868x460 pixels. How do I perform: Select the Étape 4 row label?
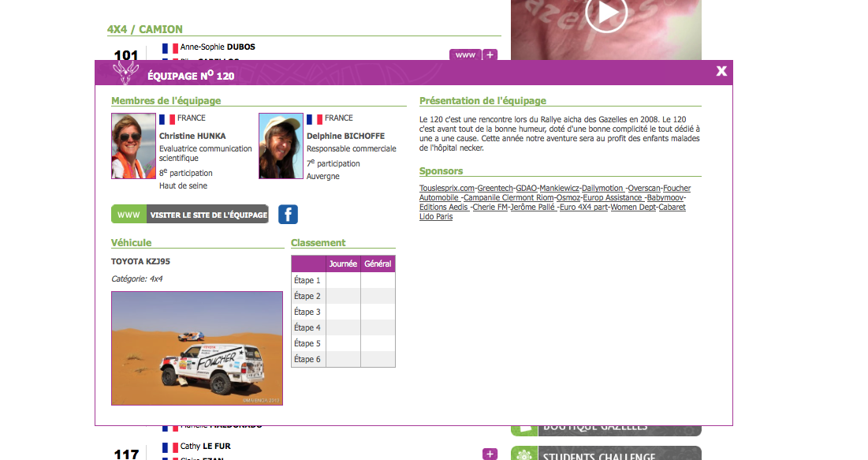click(307, 327)
